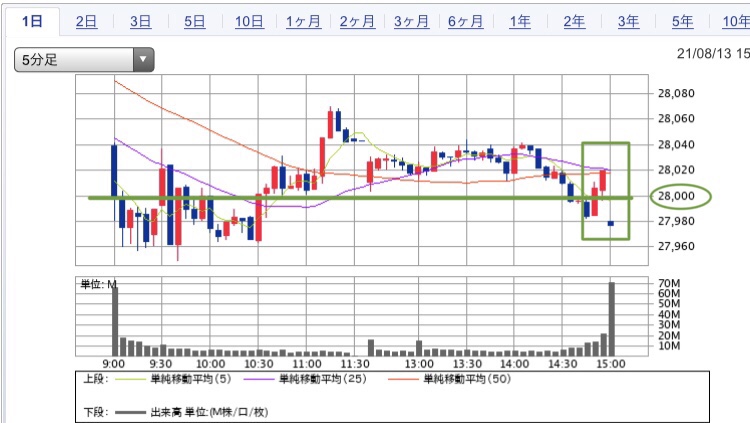
Task: Click the 28,060 price axis label
Action: (676, 119)
